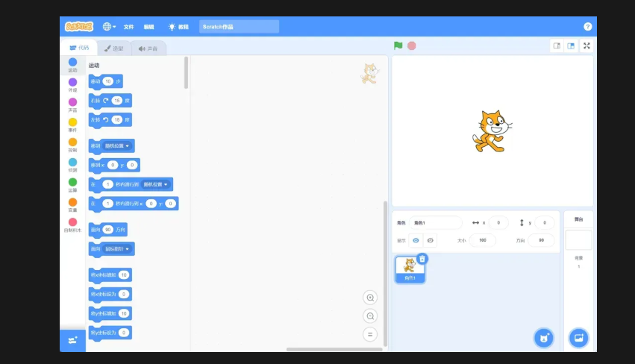Screen dimensions: 635x364
Task: Delete 角色1 with the trash icon
Action: [x=422, y=259]
